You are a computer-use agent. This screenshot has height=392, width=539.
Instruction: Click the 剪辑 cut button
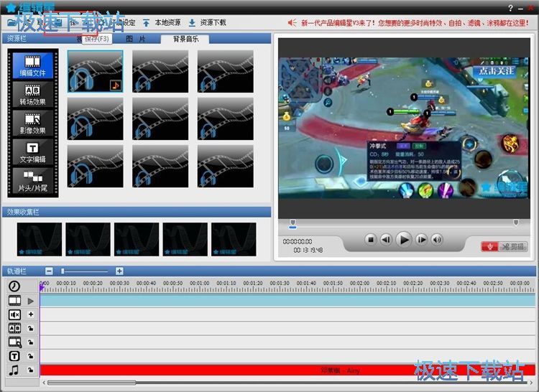513,246
